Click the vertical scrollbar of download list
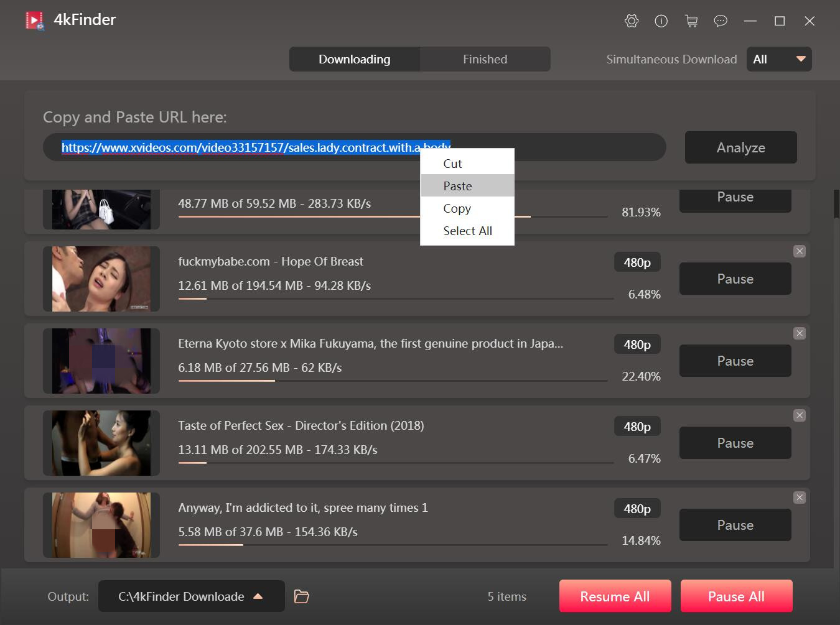This screenshot has height=625, width=840. (x=836, y=205)
